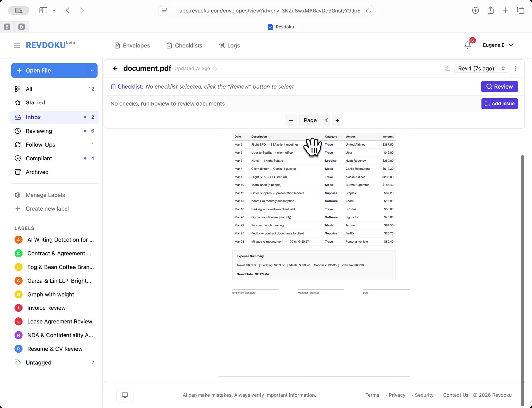Image resolution: width=532 pixels, height=408 pixels.
Task: Open the hamburger menu beside the Revdoku logo
Action: click(x=17, y=45)
